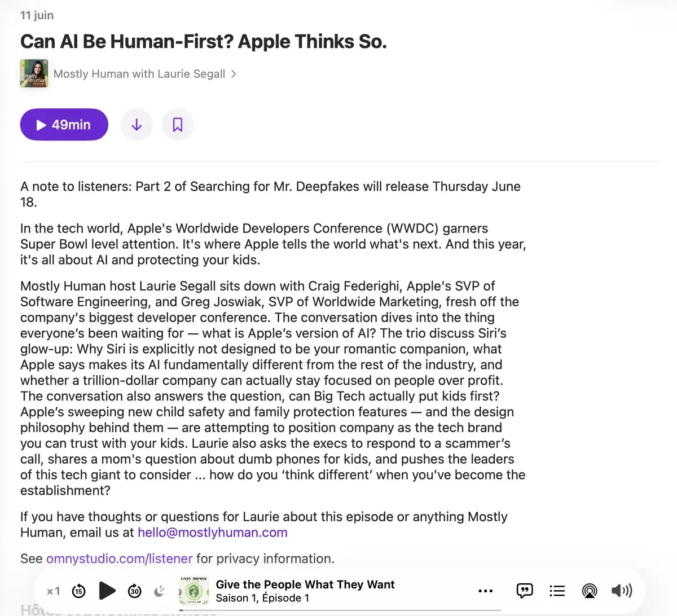Set the sleep timer moon icon
Screen dimensions: 677x616
coord(160,591)
